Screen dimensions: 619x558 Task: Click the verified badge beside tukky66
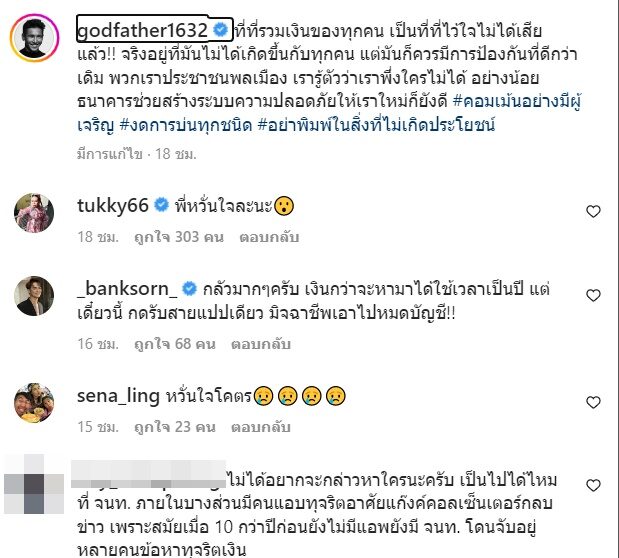pos(161,205)
